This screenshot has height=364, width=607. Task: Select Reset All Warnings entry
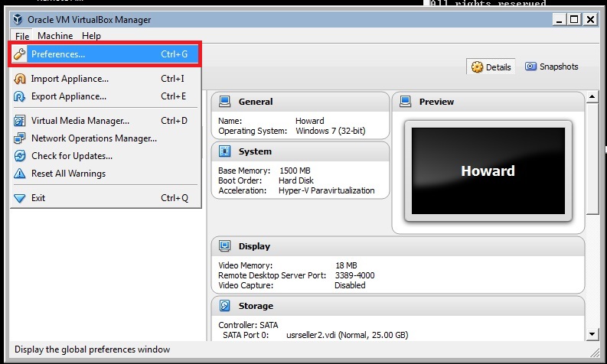click(x=105, y=174)
